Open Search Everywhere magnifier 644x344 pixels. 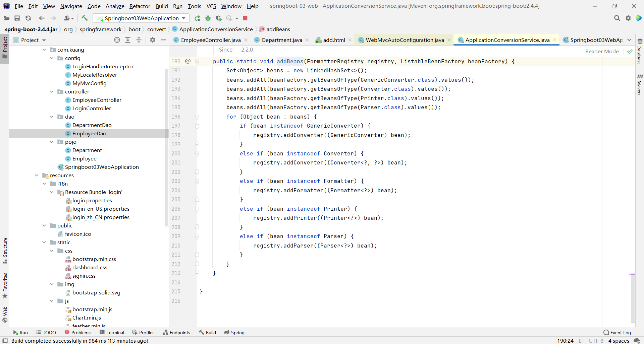coord(617,18)
